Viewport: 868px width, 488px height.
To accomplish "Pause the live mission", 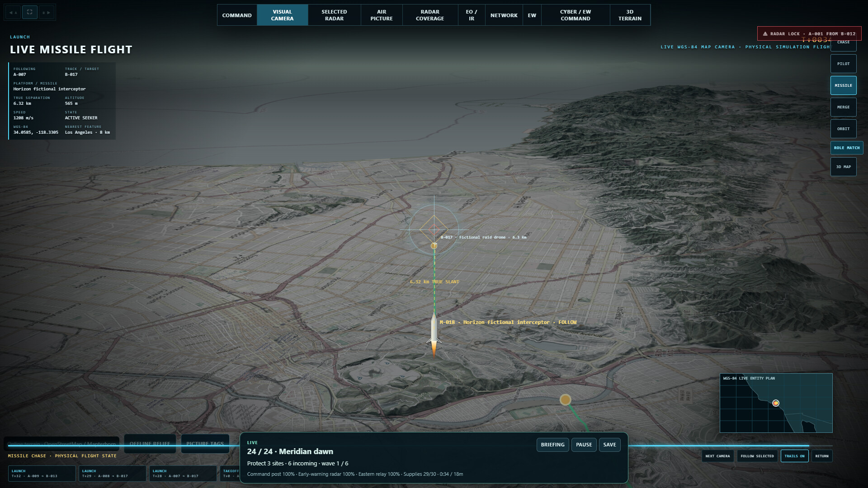I will point(584,445).
